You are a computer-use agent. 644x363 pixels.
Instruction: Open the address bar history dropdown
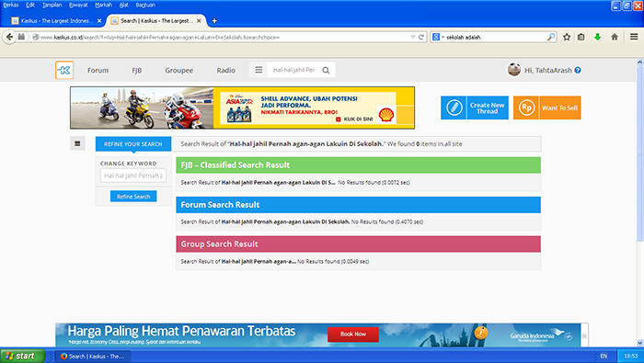(x=412, y=37)
